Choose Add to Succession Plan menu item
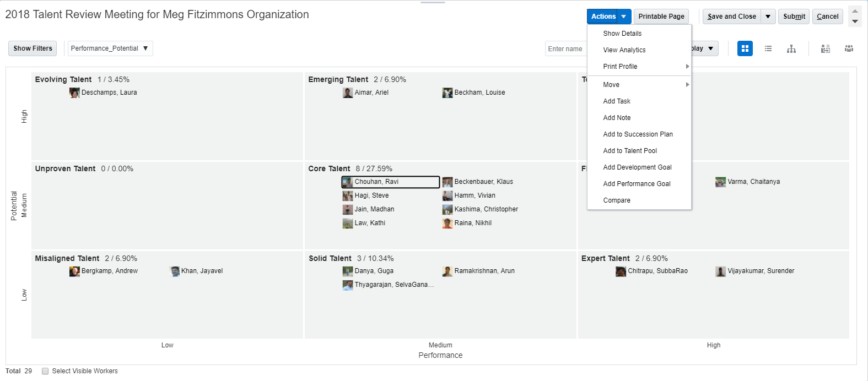Viewport: 868px width, 381px height. click(x=638, y=134)
